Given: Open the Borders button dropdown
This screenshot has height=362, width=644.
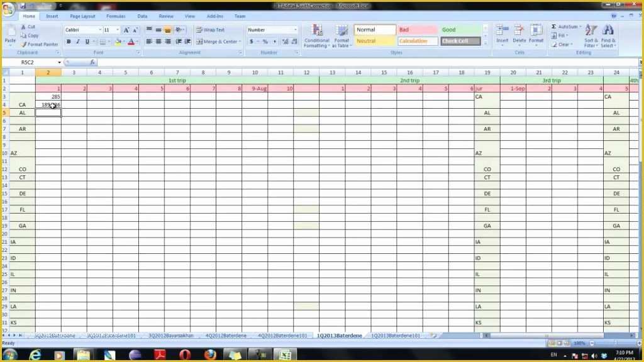Looking at the screenshot, I should [x=109, y=42].
